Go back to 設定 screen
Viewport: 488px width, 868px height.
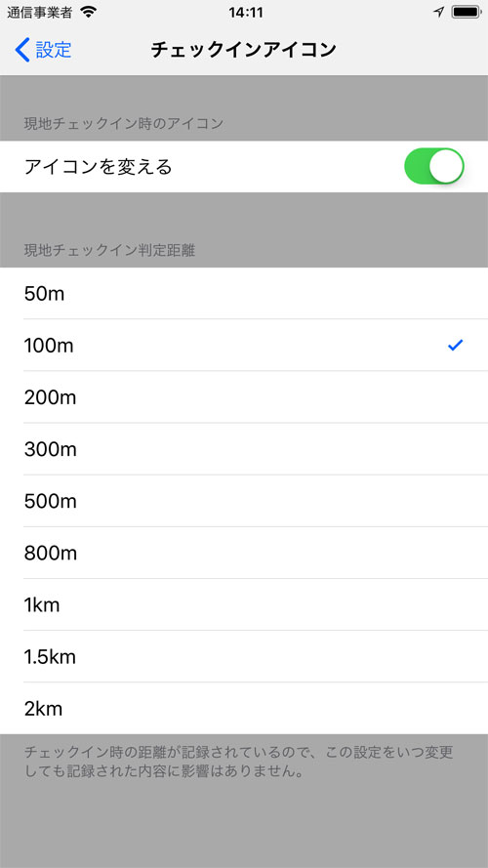(x=43, y=50)
